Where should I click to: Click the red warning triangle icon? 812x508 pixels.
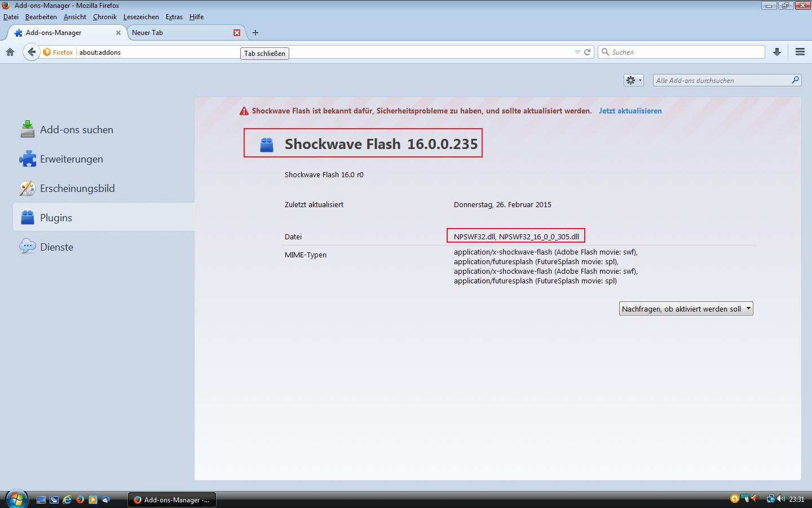[x=244, y=111]
